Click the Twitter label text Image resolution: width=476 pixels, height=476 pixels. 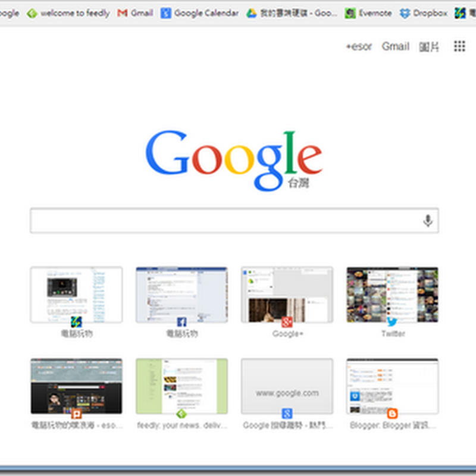click(x=393, y=334)
